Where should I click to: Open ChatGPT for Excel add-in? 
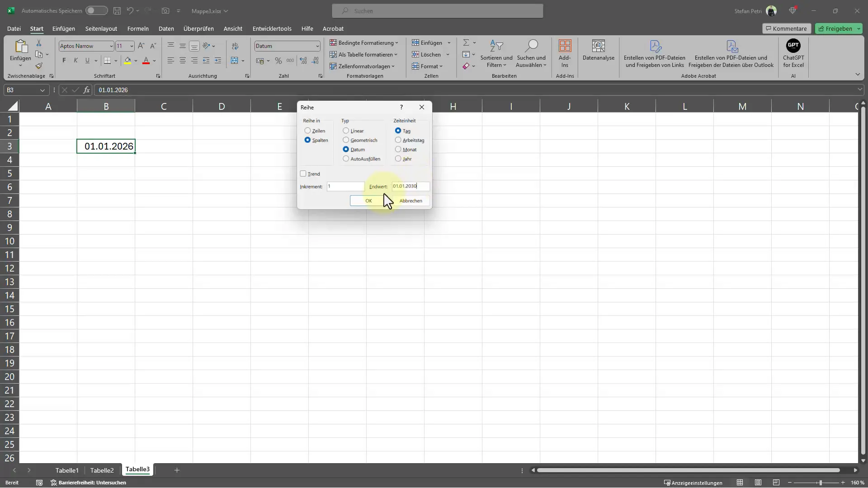point(793,53)
